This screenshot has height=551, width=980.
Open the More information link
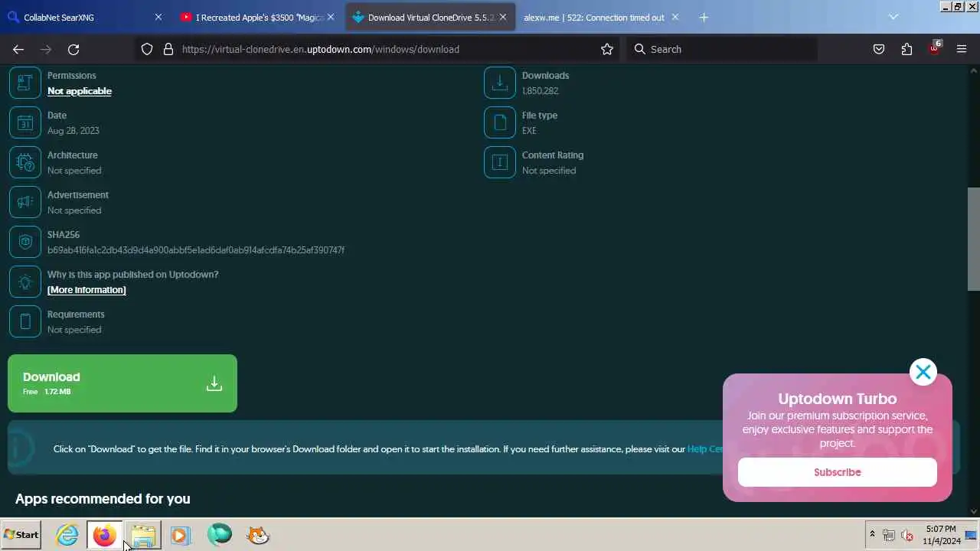pyautogui.click(x=87, y=290)
